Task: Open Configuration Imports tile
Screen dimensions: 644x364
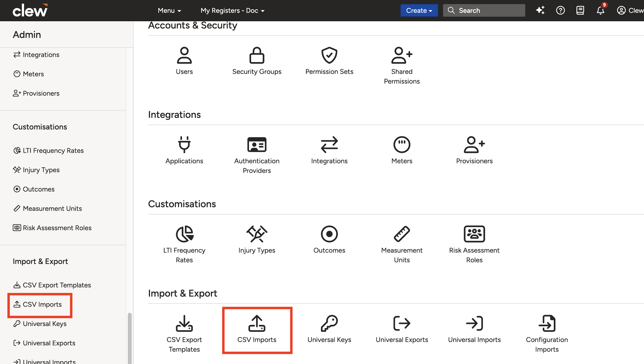Action: 547,334
